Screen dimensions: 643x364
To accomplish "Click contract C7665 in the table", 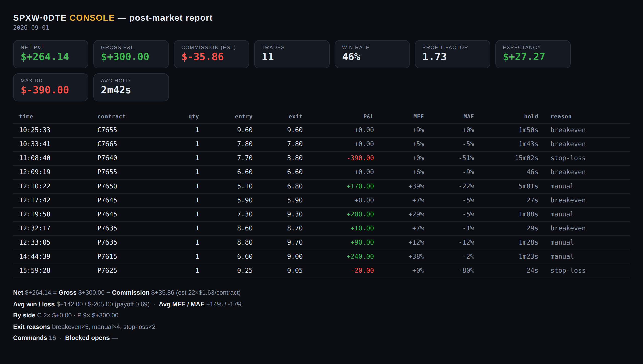I will click(x=107, y=144).
